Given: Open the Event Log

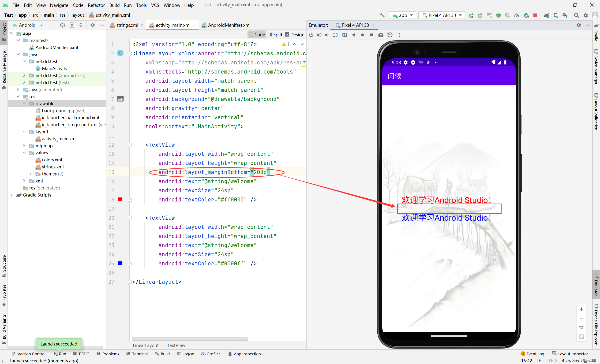Looking at the screenshot, I should click(532, 354).
